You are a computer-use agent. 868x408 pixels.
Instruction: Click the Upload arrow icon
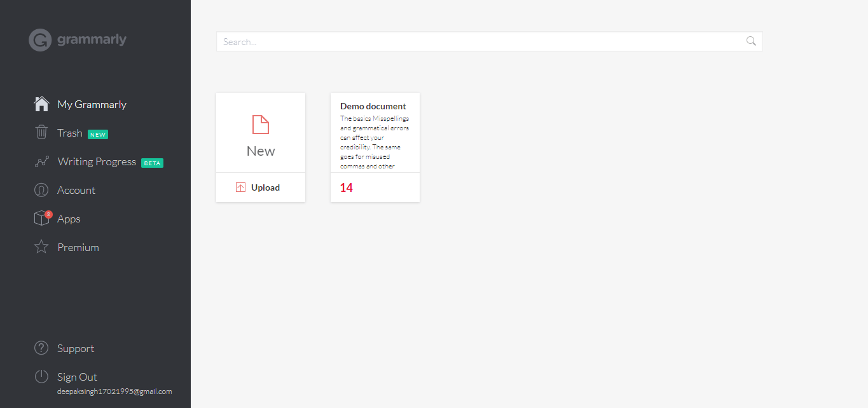240,187
